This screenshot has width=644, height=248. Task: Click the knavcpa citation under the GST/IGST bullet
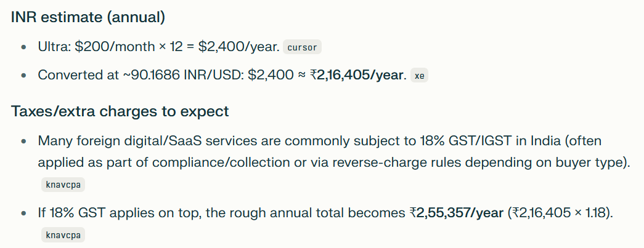[x=62, y=184]
